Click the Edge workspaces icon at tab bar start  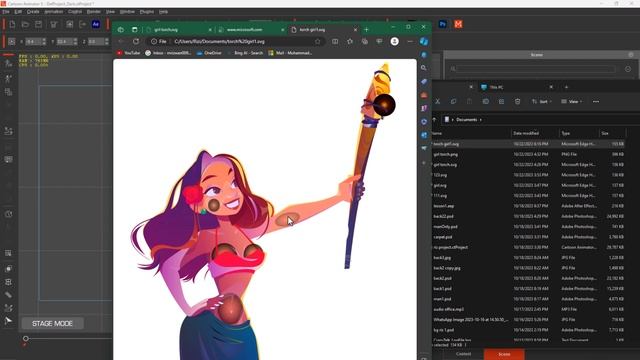pyautogui.click(x=120, y=29)
